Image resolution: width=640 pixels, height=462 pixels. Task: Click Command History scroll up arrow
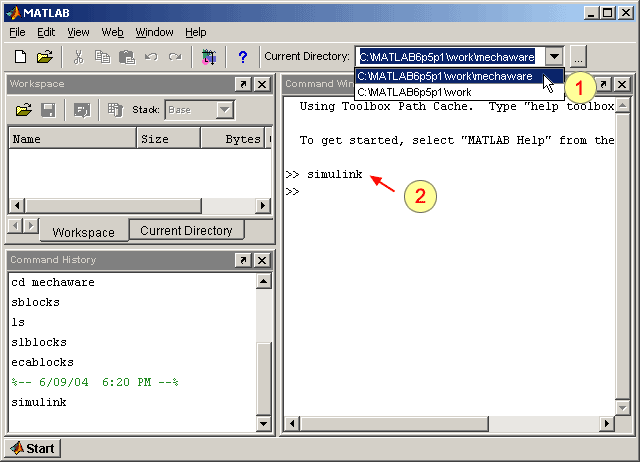(x=264, y=281)
